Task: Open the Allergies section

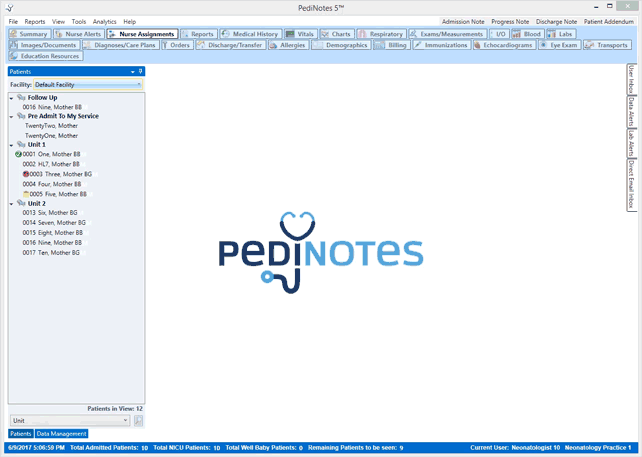Action: (x=288, y=45)
